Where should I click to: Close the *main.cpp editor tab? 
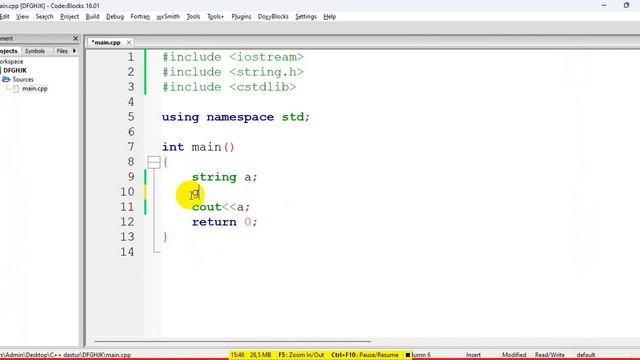coord(129,42)
